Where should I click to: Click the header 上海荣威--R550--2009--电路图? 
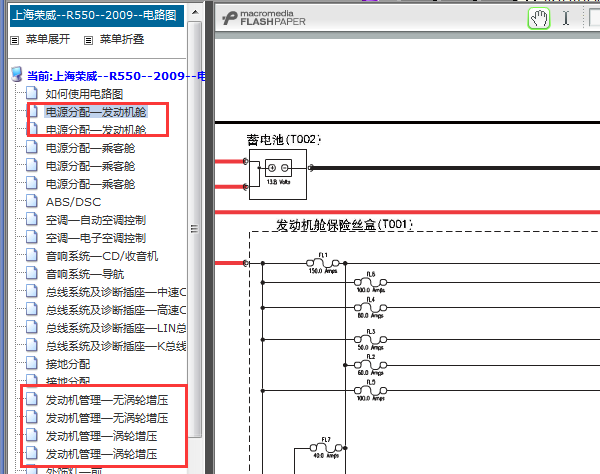tap(95, 16)
